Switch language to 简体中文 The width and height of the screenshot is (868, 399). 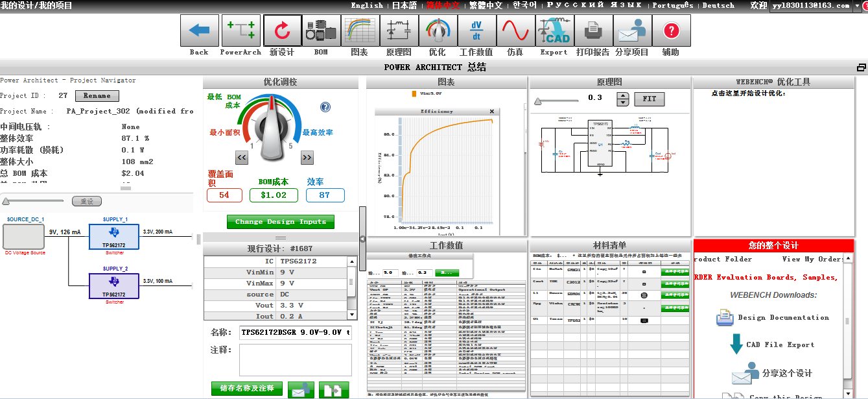443,5
